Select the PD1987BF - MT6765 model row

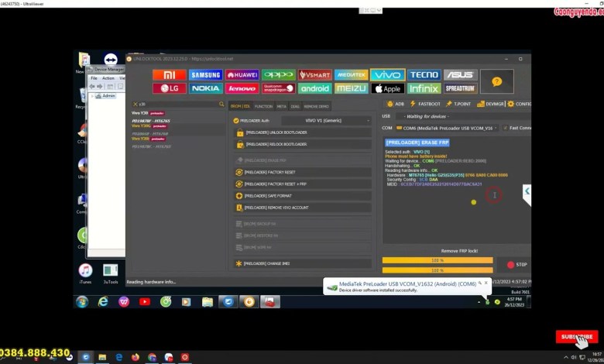[151, 121]
